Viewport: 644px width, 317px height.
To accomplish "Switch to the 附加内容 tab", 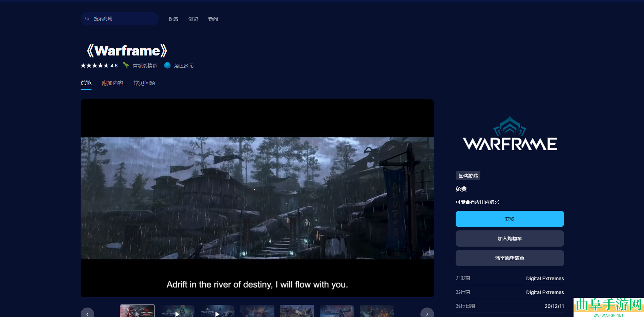I will pos(112,83).
